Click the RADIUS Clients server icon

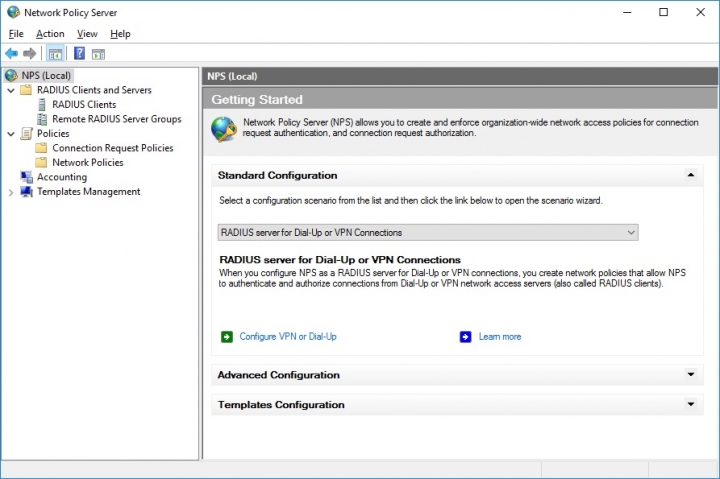pos(42,104)
